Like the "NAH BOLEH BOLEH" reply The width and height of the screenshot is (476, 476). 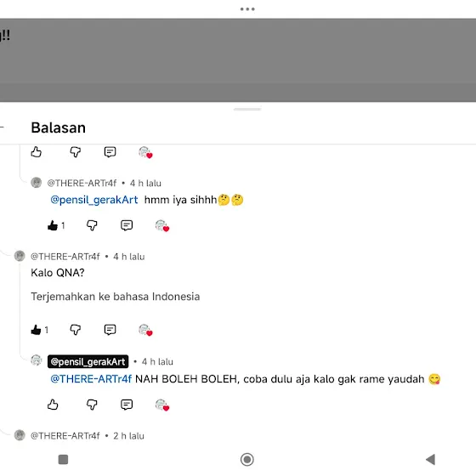(53, 405)
